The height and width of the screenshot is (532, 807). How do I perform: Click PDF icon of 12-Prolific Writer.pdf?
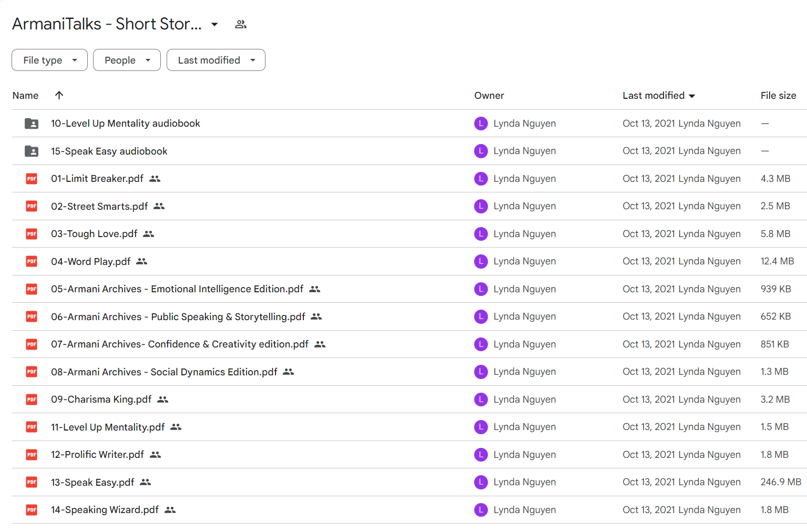click(32, 455)
